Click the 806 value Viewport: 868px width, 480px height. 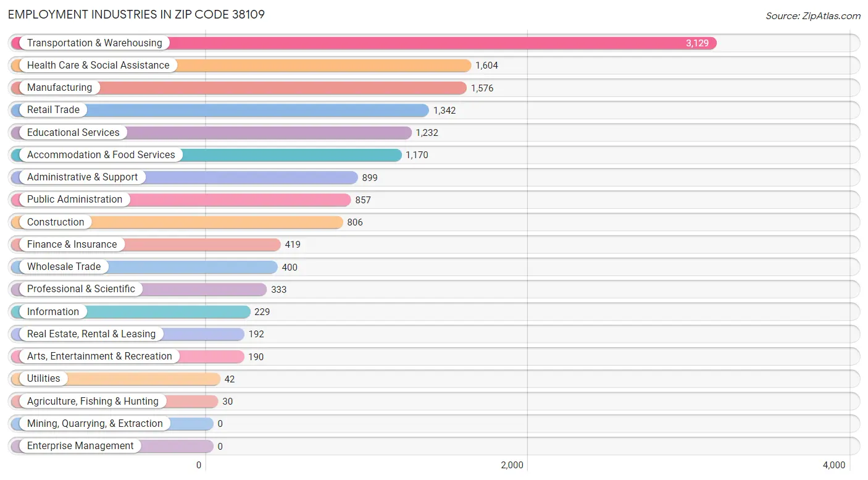355,222
